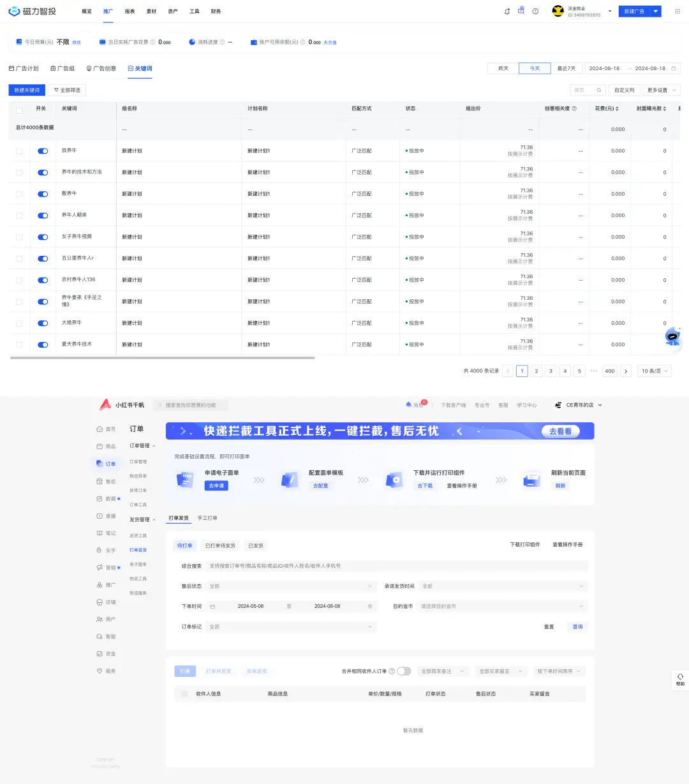The height and width of the screenshot is (784, 689).
Task: Click the 直播 live icon in sidebar
Action: pos(100,516)
